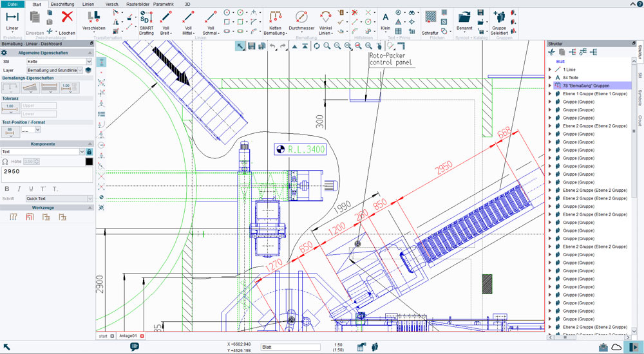Image resolution: width=644 pixels, height=354 pixels.
Task: Click the table icon in Text + Prims
Action: point(398,31)
